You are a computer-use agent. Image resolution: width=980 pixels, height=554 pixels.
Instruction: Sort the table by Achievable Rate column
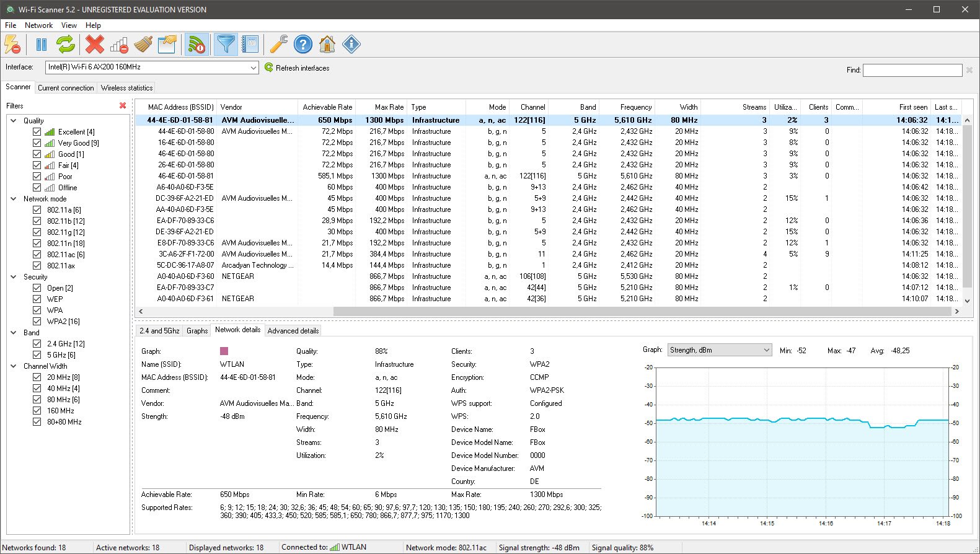pyautogui.click(x=327, y=107)
